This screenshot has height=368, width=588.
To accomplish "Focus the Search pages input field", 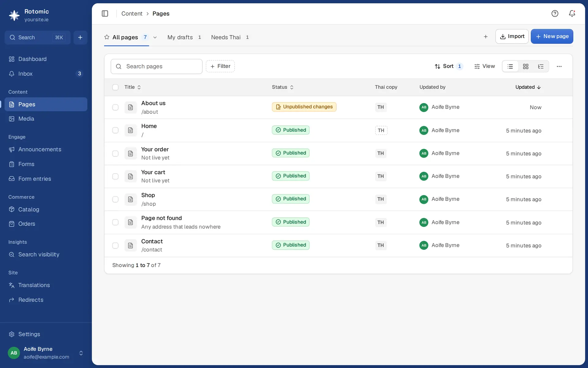I will coord(156,67).
